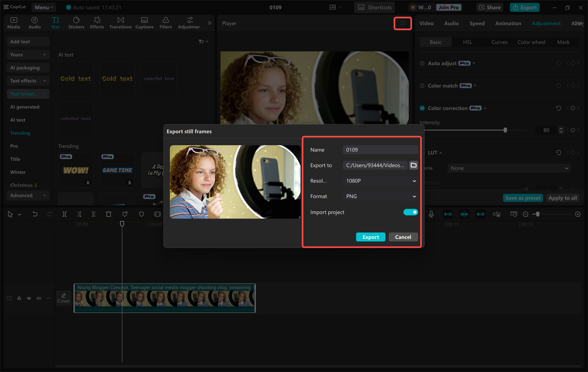Mute the video track audio
This screenshot has height=372, width=588.
[39, 298]
